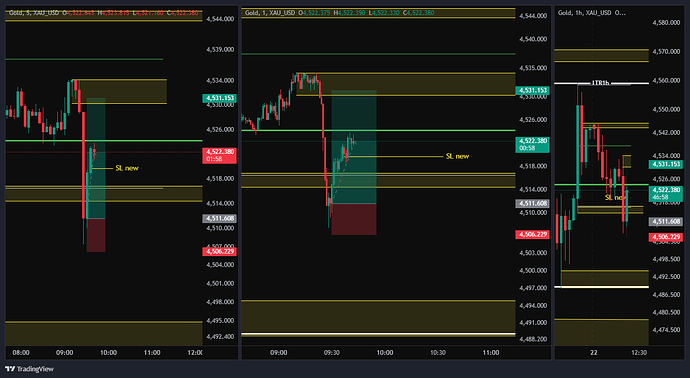Click 4,534.000 on 5-minute chart price scale

click(x=220, y=81)
